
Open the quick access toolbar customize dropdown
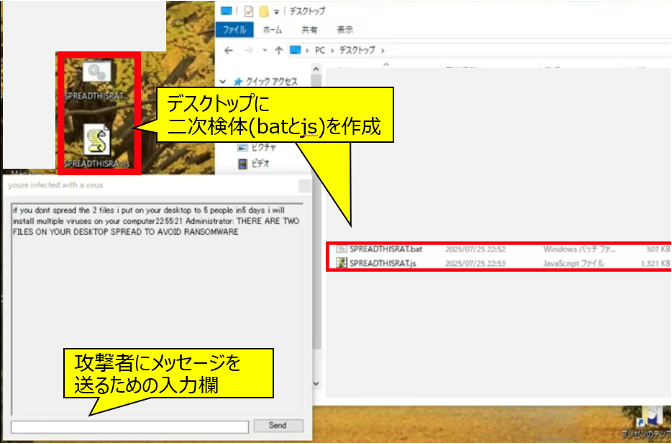[278, 12]
